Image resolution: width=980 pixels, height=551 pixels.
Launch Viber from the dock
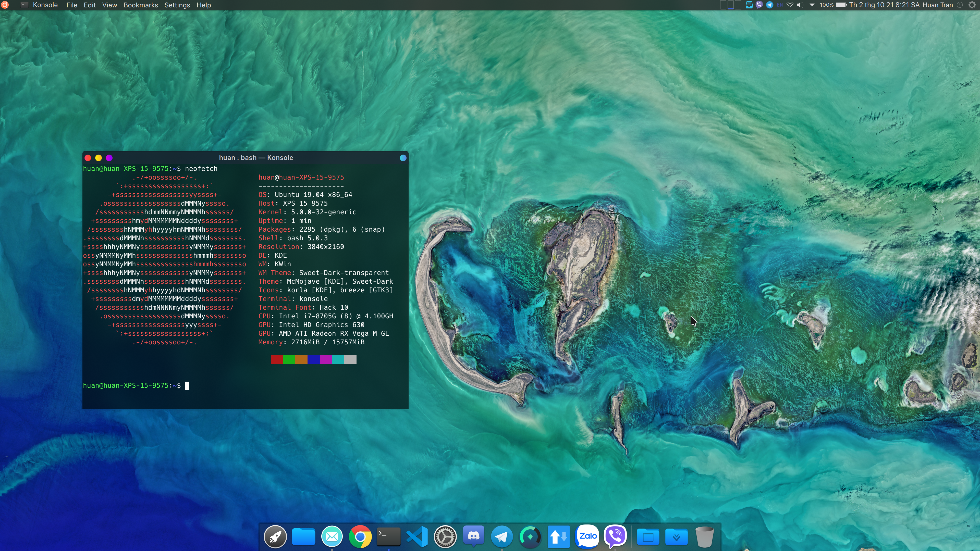(615, 536)
